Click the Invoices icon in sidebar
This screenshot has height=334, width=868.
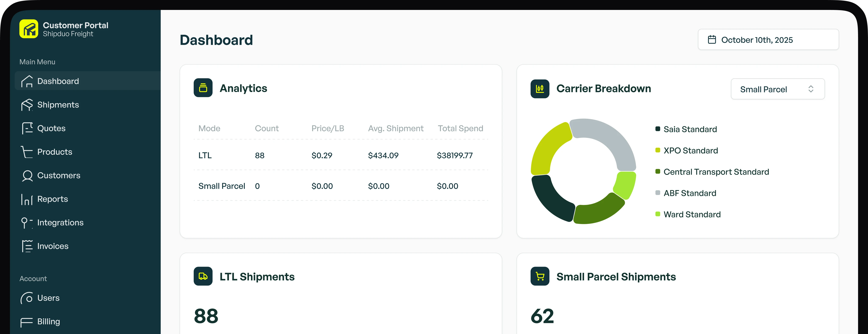27,246
